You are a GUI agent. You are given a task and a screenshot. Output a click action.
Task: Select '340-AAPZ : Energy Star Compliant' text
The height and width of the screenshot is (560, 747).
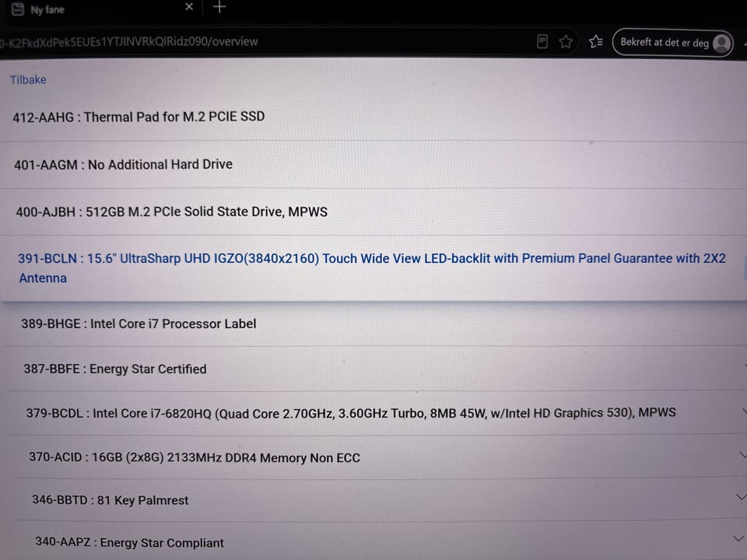click(130, 542)
